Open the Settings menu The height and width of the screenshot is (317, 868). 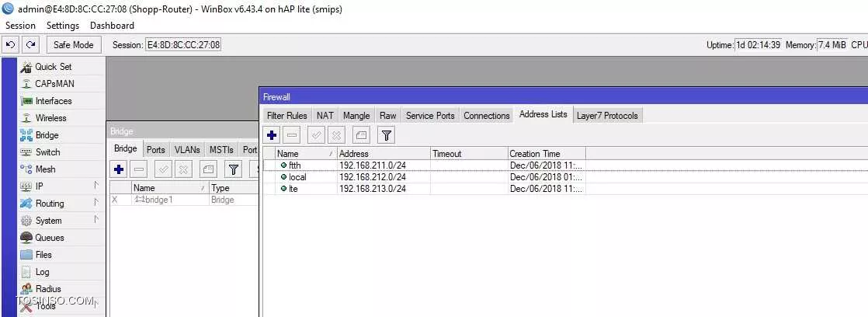(63, 26)
